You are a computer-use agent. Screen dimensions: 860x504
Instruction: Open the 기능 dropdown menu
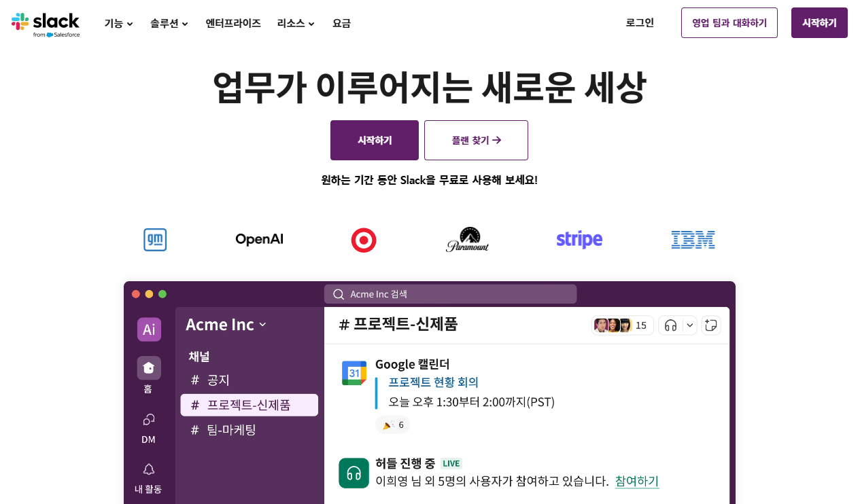[119, 23]
